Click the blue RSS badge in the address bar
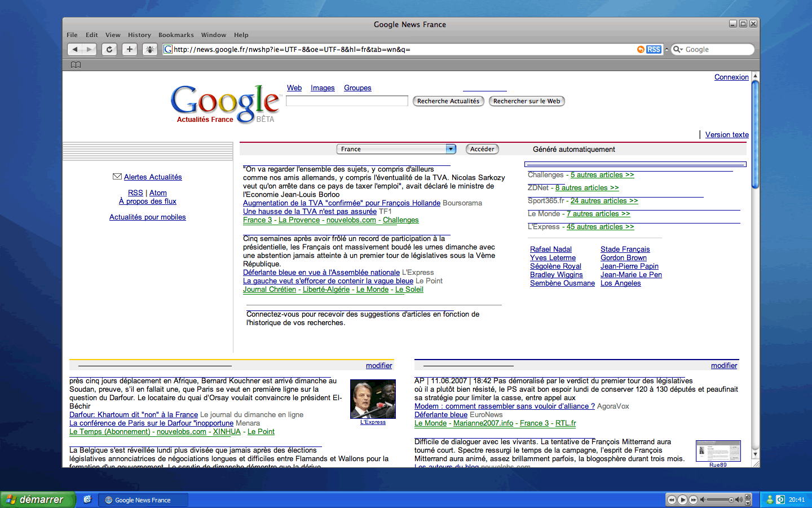 (x=654, y=49)
